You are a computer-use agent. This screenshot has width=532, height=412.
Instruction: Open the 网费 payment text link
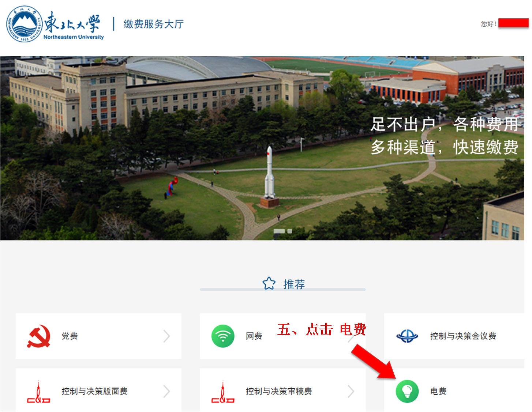coord(254,336)
